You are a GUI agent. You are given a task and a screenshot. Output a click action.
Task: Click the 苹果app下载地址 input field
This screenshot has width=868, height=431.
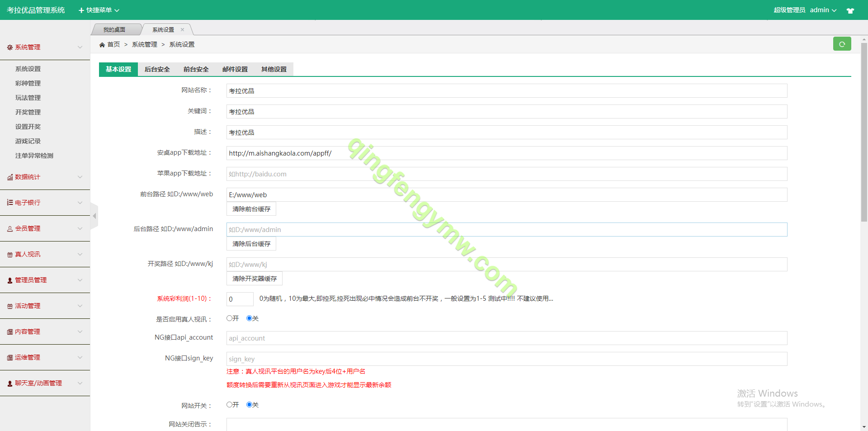tap(506, 174)
